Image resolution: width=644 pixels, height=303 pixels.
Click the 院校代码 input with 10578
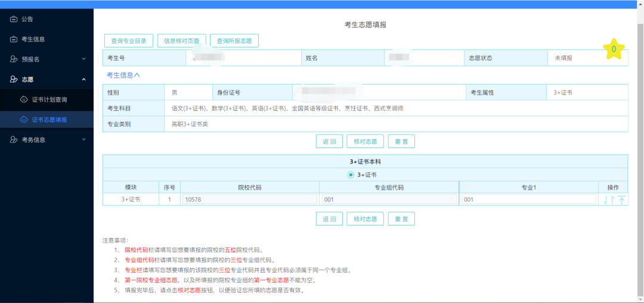pyautogui.click(x=250, y=199)
